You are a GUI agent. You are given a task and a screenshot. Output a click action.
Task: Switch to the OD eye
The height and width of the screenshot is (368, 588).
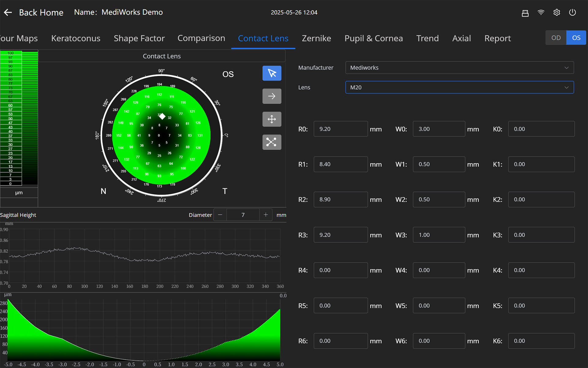pos(556,38)
